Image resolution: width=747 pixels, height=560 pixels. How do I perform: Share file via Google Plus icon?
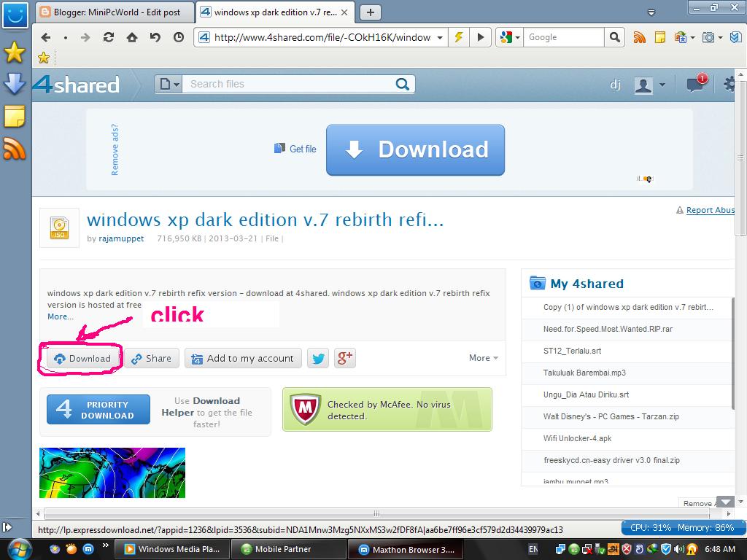point(345,358)
